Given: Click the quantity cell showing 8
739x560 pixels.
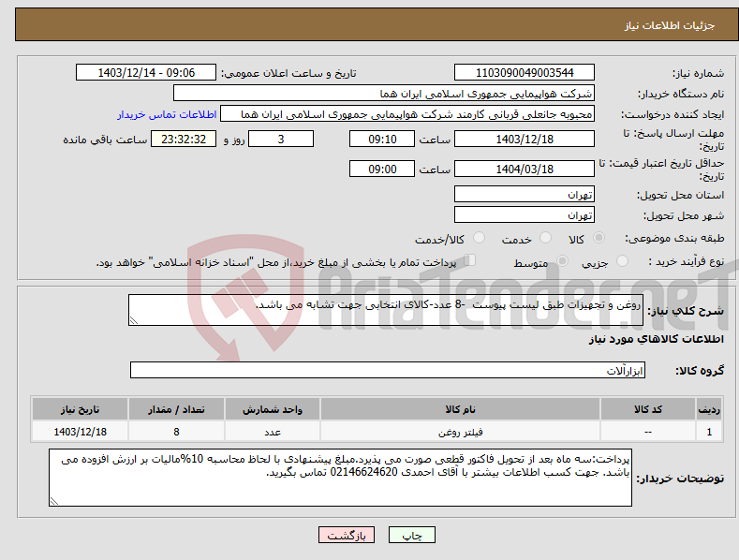Looking at the screenshot, I should click(x=176, y=432).
